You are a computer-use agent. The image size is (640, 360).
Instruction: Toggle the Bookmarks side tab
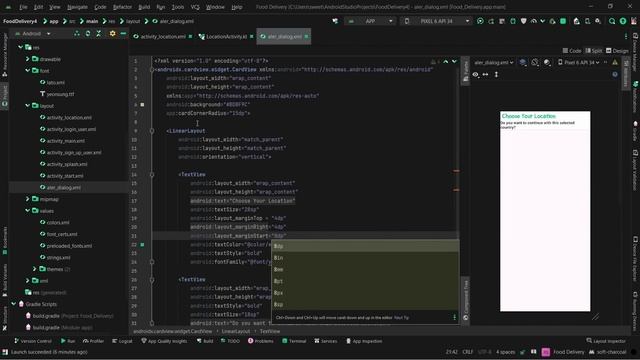[4, 241]
